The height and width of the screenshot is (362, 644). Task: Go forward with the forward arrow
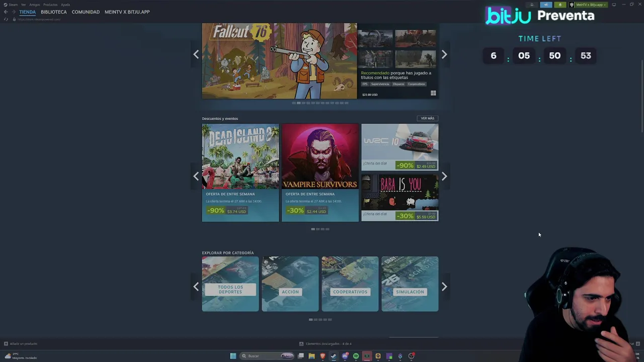14,12
